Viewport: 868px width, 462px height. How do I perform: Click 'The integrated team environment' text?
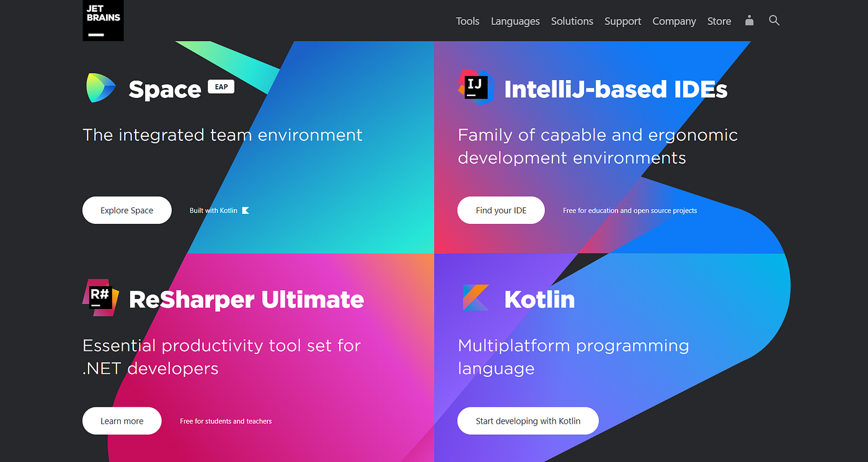pyautogui.click(x=223, y=135)
